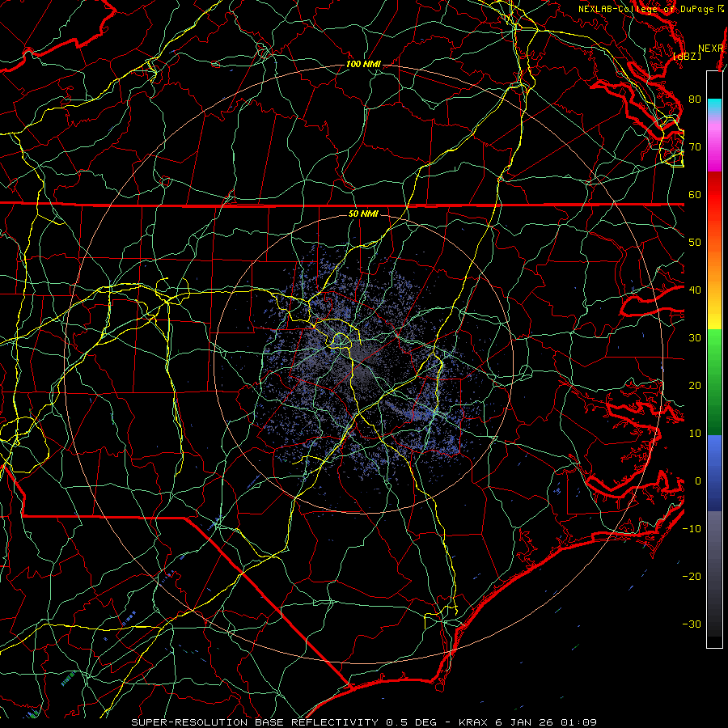Click the 20 dBZ scale value

tap(695, 385)
